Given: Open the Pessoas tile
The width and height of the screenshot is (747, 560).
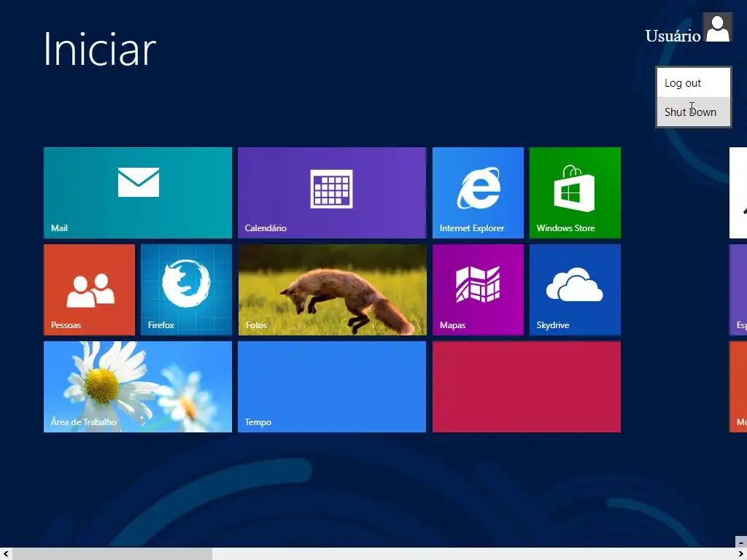Looking at the screenshot, I should click(x=89, y=289).
